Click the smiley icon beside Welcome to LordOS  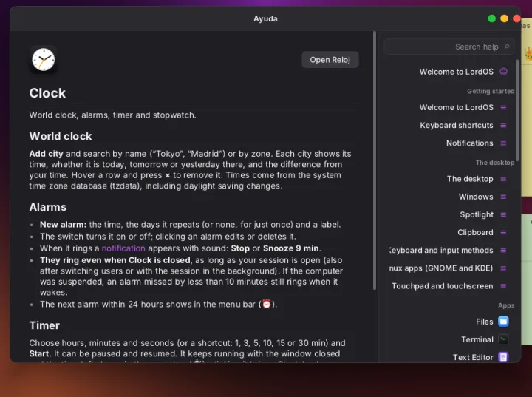(x=503, y=71)
